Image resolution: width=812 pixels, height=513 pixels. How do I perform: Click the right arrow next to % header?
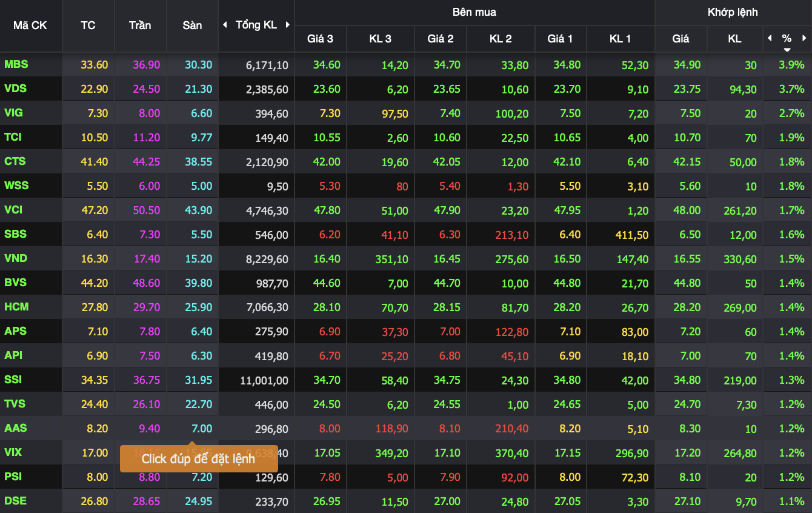(804, 38)
